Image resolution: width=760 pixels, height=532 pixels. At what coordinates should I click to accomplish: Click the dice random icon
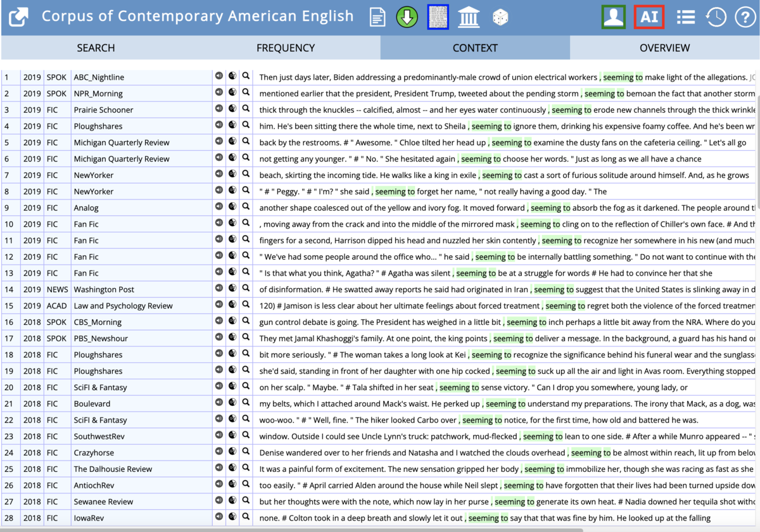pyautogui.click(x=500, y=18)
